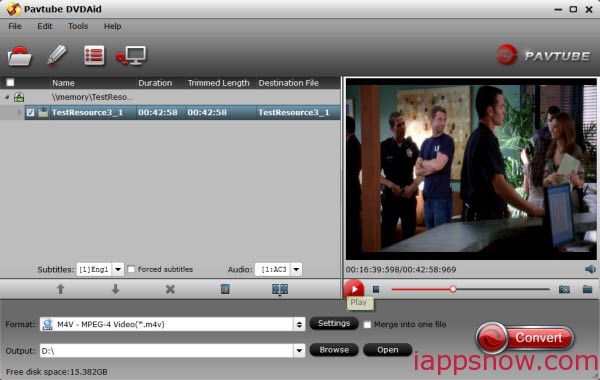Show the conversion task list icon
Screen dimensions: 600x380
tap(94, 56)
